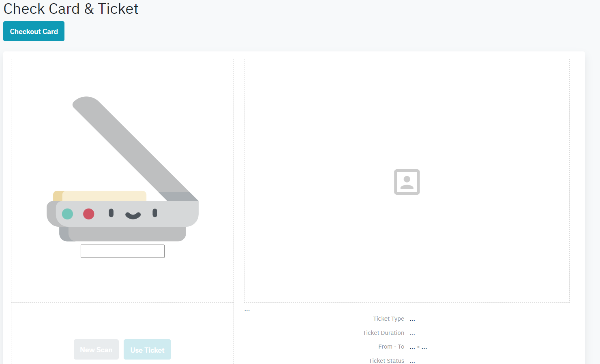Click the Checkout Card button
The width and height of the screenshot is (600, 364).
tap(34, 31)
